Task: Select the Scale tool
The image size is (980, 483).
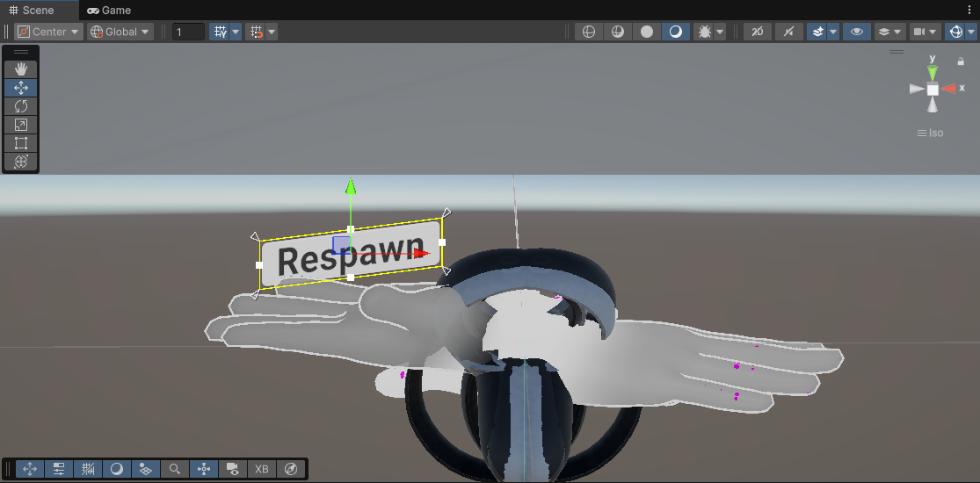Action: click(20, 125)
